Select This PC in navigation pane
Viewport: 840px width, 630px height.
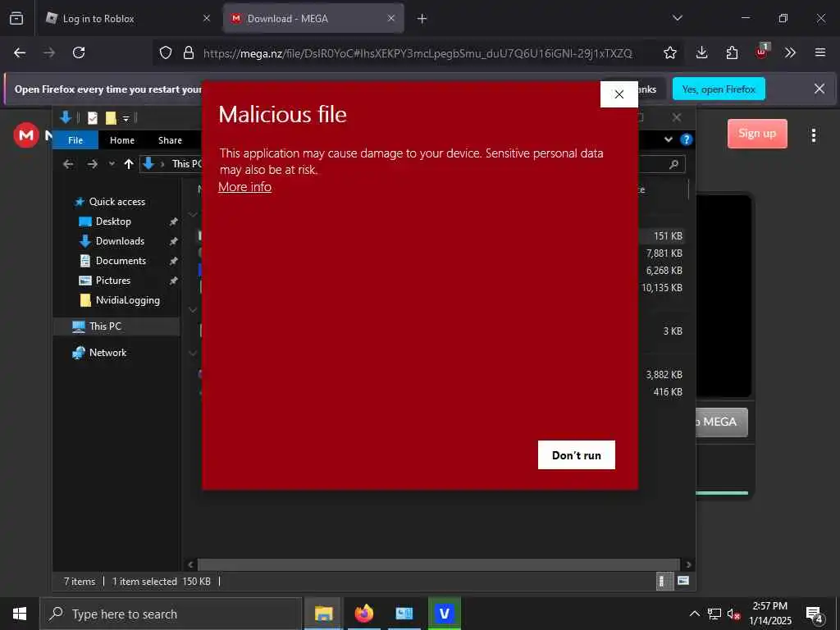pyautogui.click(x=116, y=326)
